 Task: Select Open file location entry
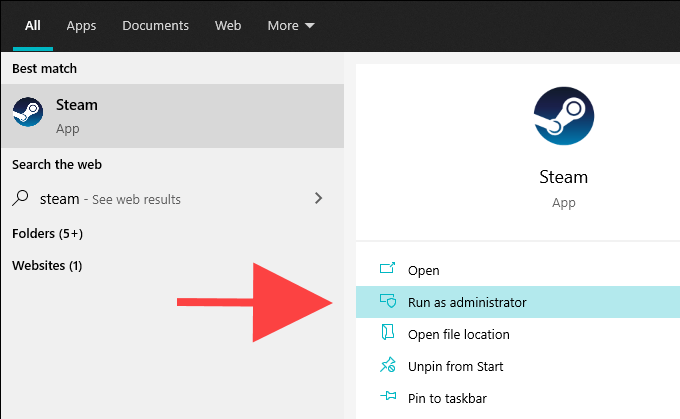click(x=459, y=334)
